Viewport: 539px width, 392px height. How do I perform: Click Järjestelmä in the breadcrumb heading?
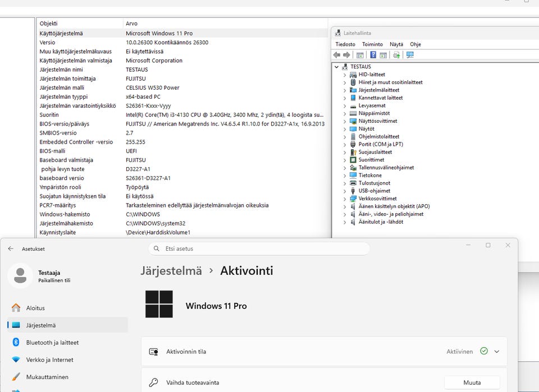[171, 271]
